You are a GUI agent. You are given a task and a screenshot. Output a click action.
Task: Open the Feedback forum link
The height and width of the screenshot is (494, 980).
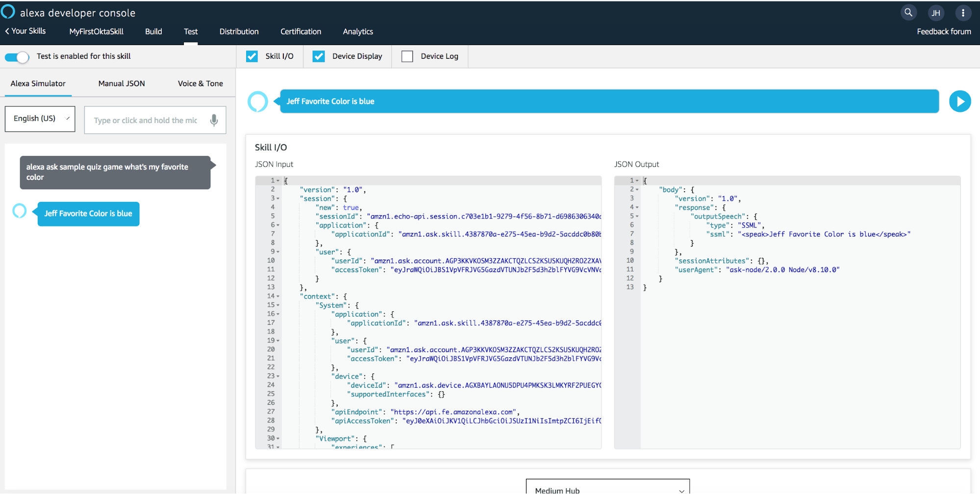[943, 31]
